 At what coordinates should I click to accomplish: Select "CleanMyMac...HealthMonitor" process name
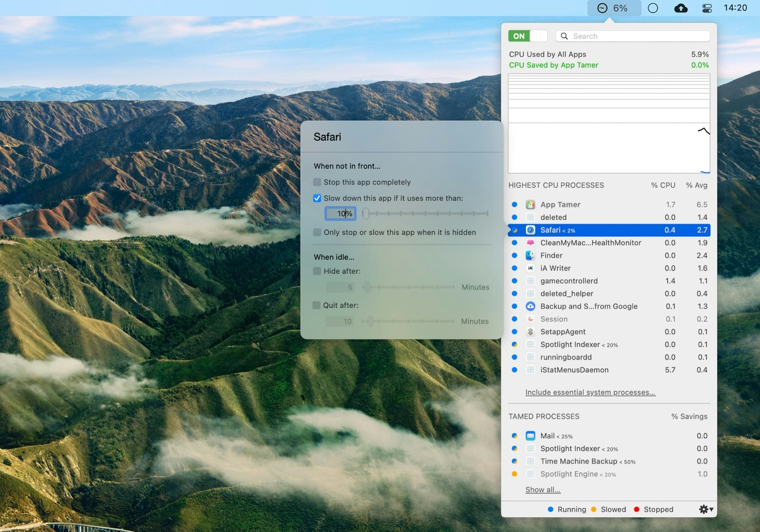click(x=590, y=243)
